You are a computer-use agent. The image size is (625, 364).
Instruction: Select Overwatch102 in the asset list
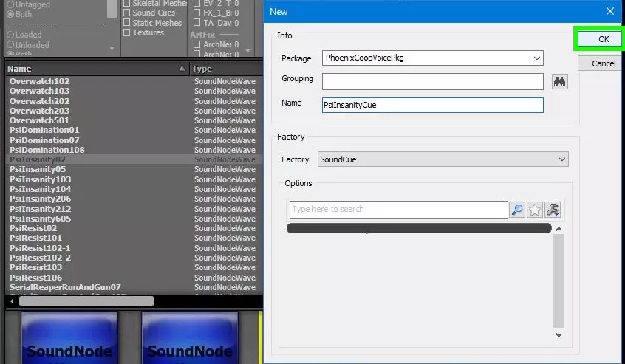(39, 81)
